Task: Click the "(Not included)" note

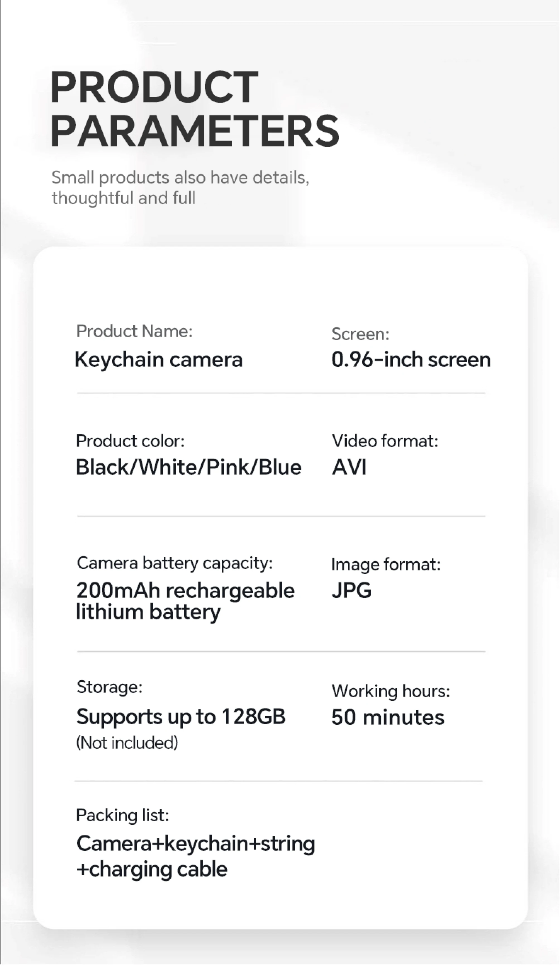Action: (x=127, y=743)
